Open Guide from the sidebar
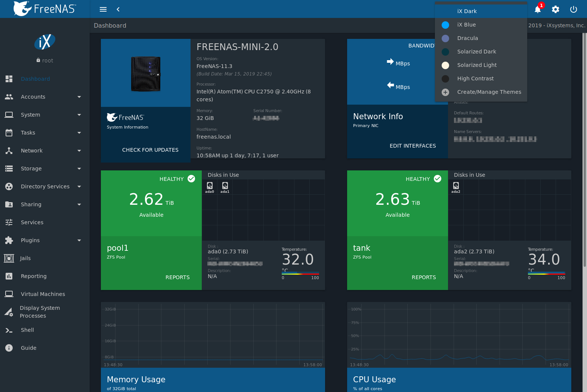The height and width of the screenshot is (392, 587). click(45, 348)
